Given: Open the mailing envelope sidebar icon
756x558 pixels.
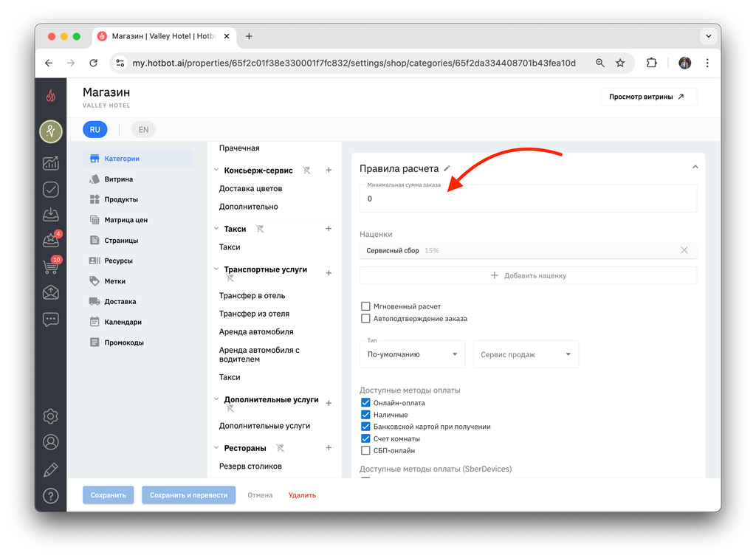Looking at the screenshot, I should pos(51,292).
